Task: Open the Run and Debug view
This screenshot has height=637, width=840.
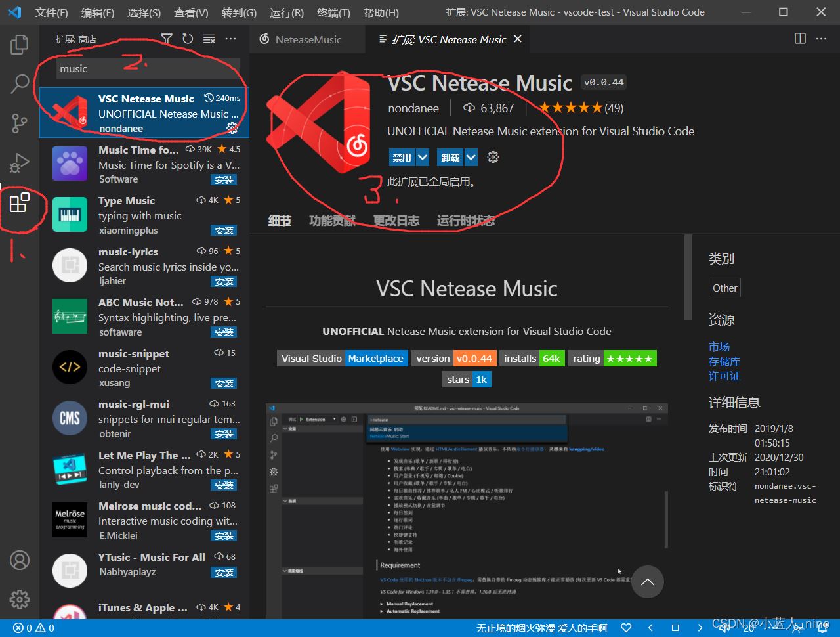Action: coord(20,162)
